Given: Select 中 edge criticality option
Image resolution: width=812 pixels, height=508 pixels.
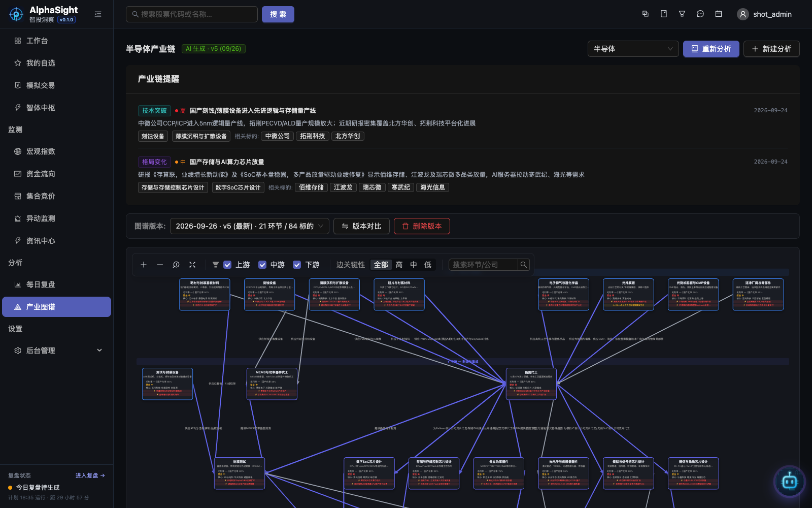Looking at the screenshot, I should coord(414,265).
